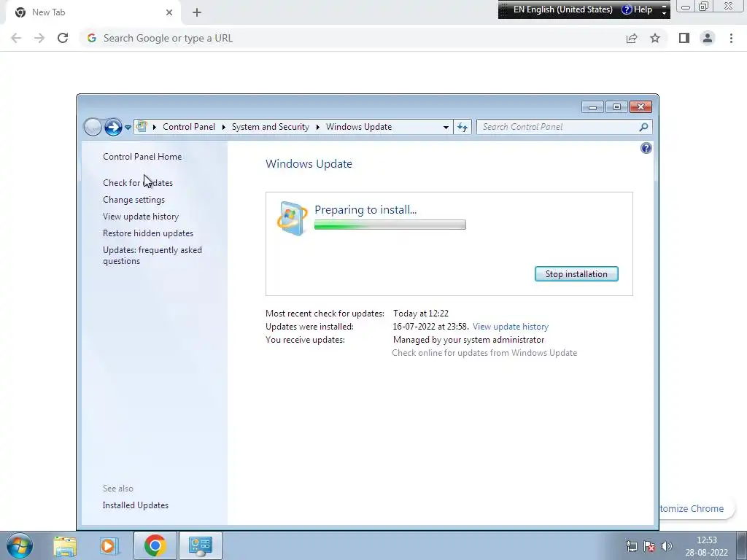Click the Chrome forward arrow
The height and width of the screenshot is (560, 747).
pos(39,38)
